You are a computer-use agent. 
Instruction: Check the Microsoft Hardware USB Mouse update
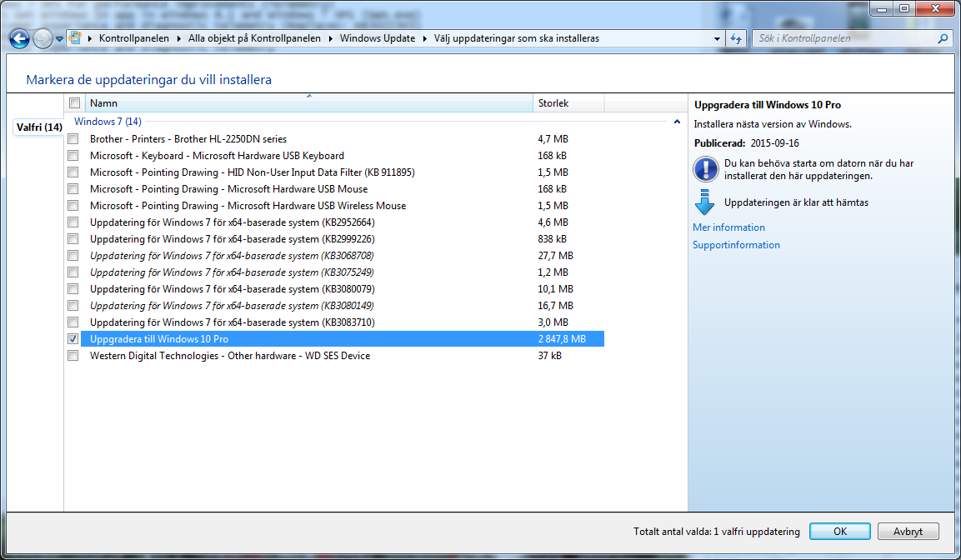[73, 189]
